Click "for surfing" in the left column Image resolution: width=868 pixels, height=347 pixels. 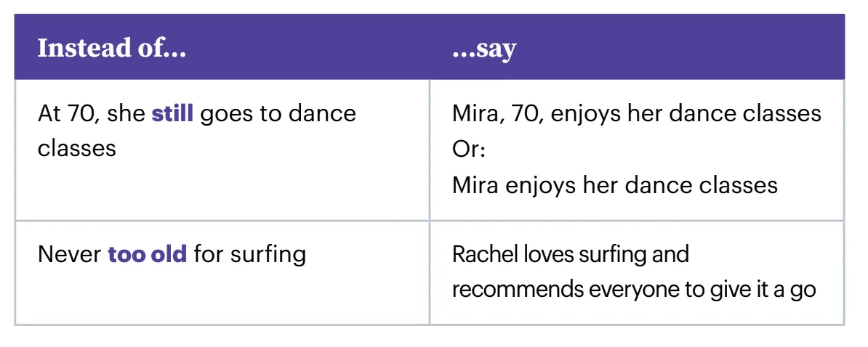pos(249,255)
